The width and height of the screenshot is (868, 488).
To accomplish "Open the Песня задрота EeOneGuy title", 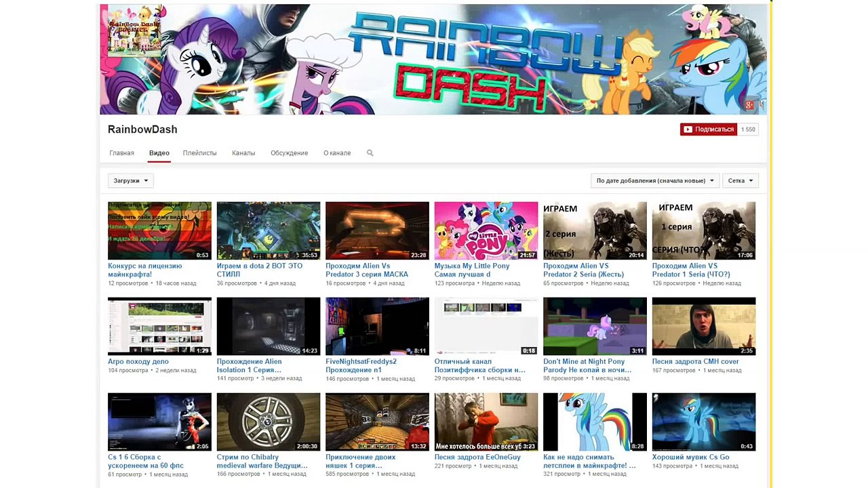I will click(x=477, y=457).
